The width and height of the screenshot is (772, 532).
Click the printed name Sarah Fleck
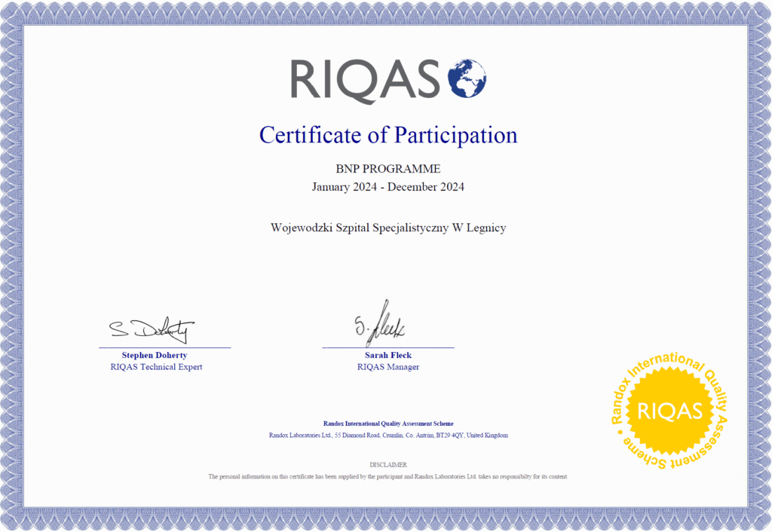(x=388, y=355)
